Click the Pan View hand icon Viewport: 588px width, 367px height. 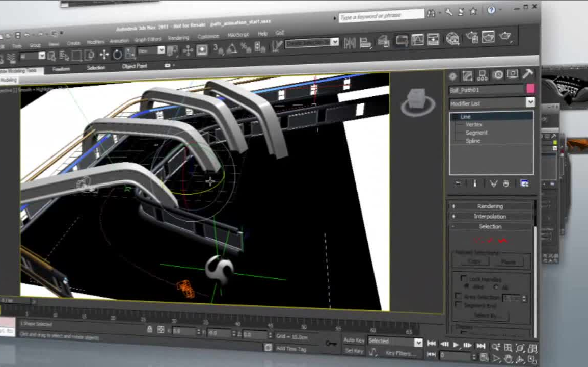[x=508, y=358]
